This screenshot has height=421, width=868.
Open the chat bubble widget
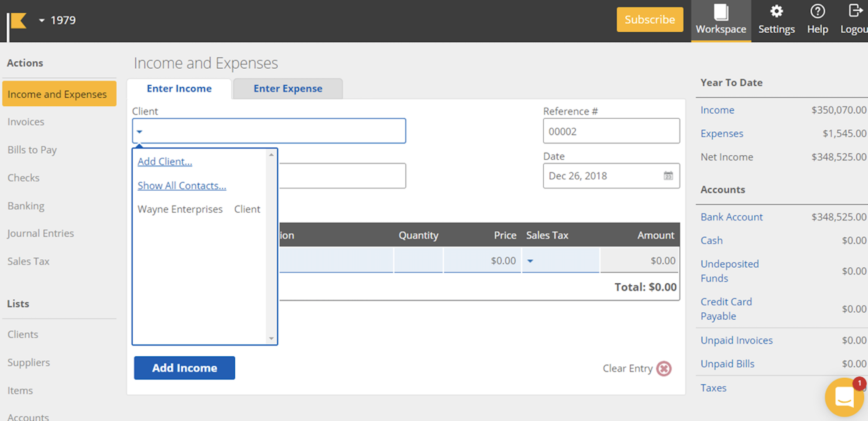[x=844, y=397]
